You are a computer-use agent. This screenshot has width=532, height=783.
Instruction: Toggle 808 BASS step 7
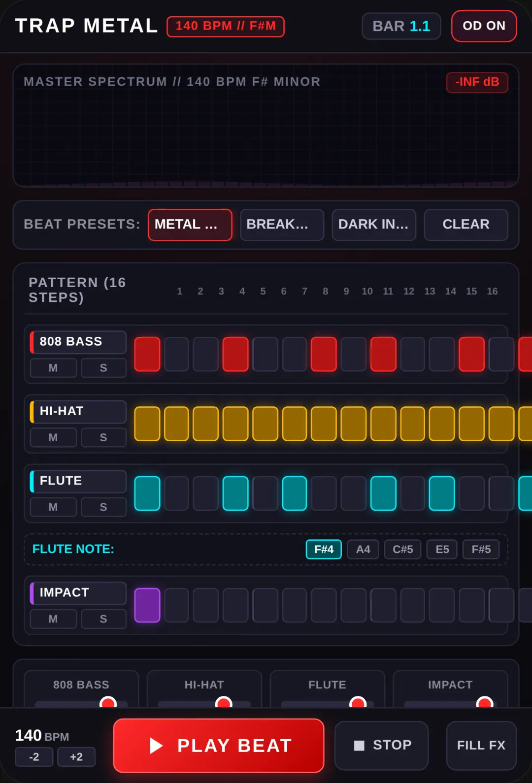coord(324,354)
